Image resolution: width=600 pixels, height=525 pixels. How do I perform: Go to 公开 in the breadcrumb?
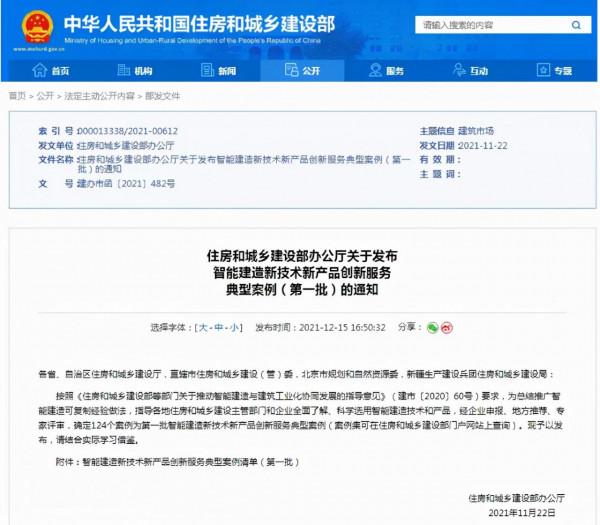45,96
